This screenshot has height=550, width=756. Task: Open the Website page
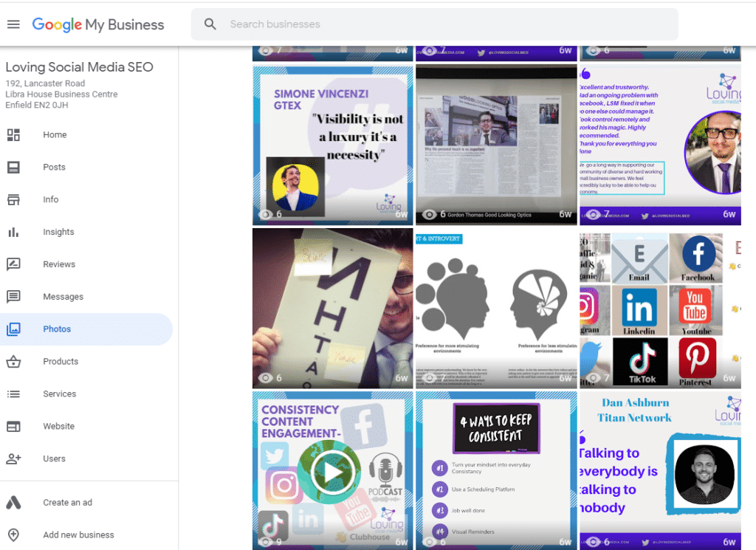pyautogui.click(x=58, y=426)
